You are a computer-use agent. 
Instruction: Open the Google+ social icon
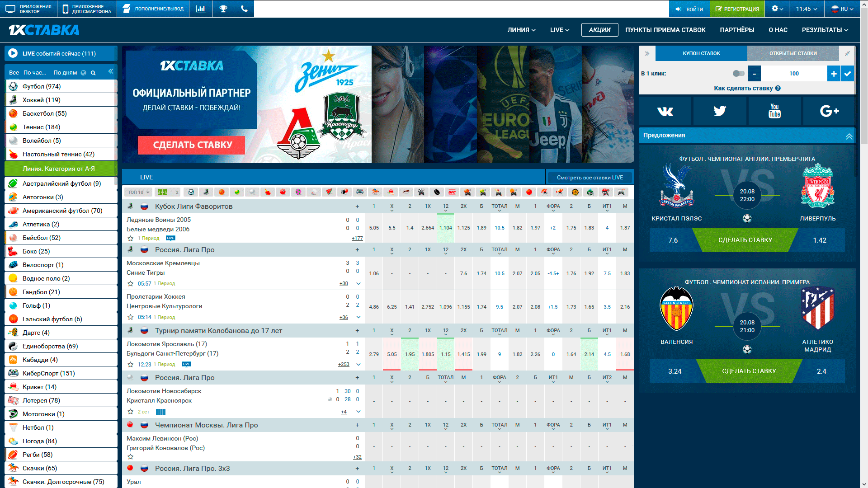point(829,111)
